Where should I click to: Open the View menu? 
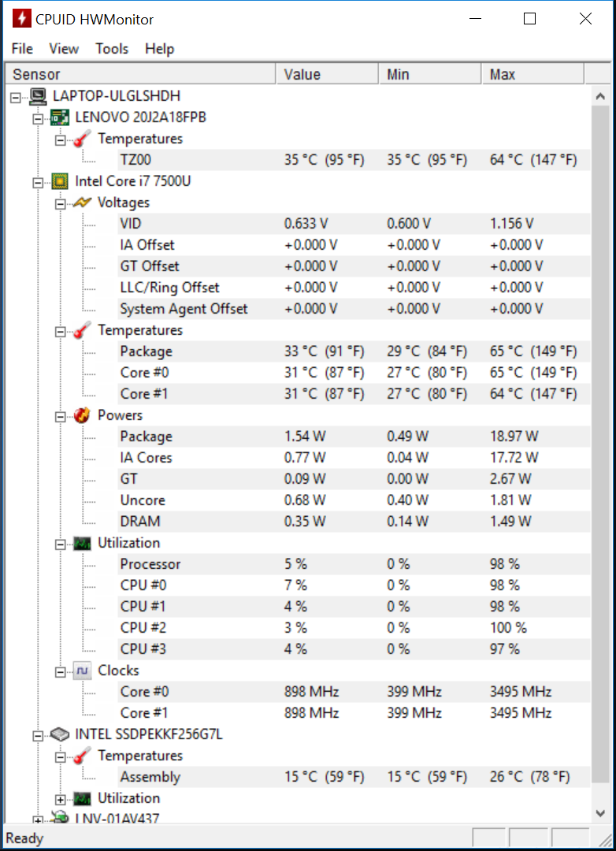(x=64, y=49)
